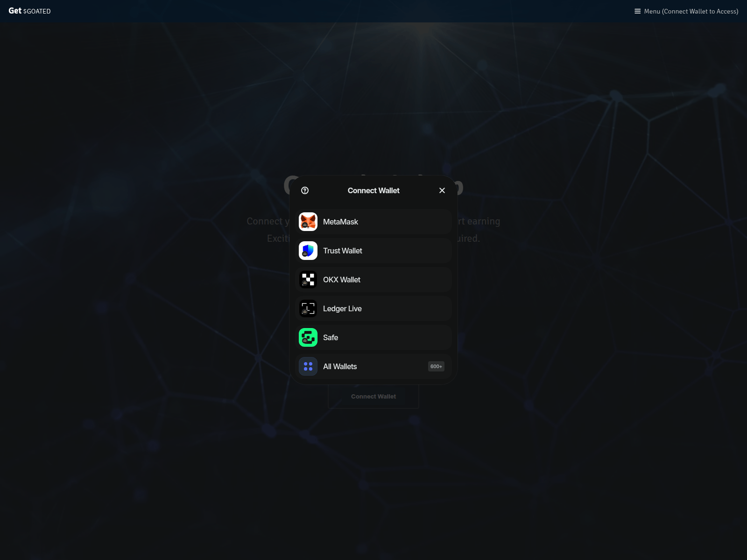The height and width of the screenshot is (560, 747).
Task: Open Menu (Connect Wallet to Access) text
Action: pos(691,11)
